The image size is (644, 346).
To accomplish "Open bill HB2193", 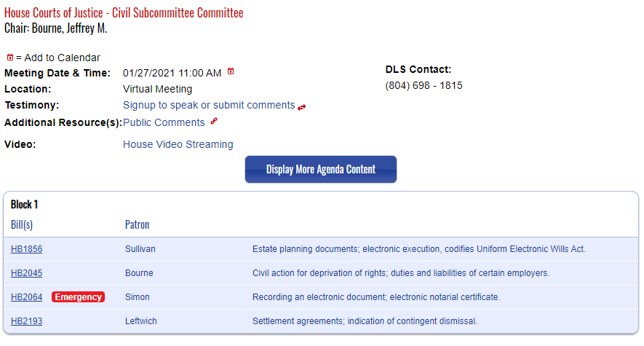I will point(26,321).
